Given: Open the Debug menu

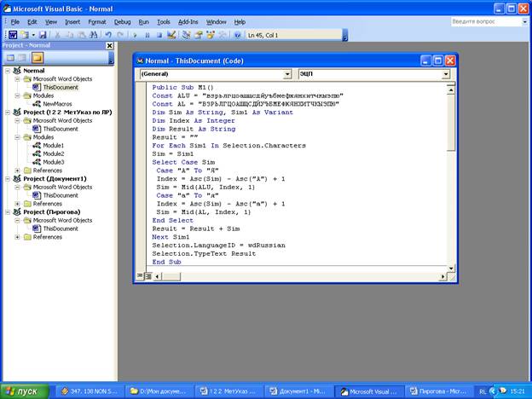Looking at the screenshot, I should coord(122,21).
